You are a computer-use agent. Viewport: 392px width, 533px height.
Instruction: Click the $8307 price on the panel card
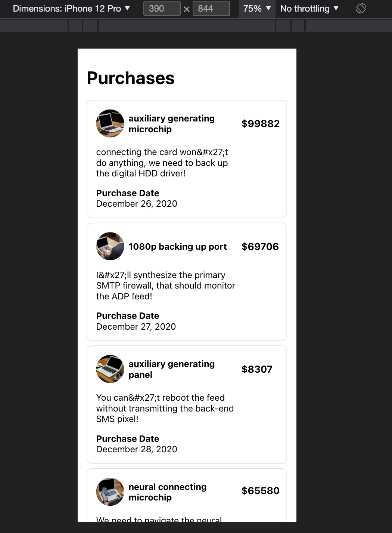pyautogui.click(x=257, y=369)
